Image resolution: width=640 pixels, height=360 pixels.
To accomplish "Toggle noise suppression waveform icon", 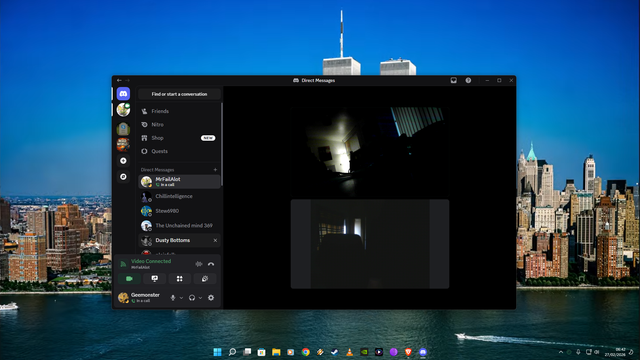I will click(199, 264).
